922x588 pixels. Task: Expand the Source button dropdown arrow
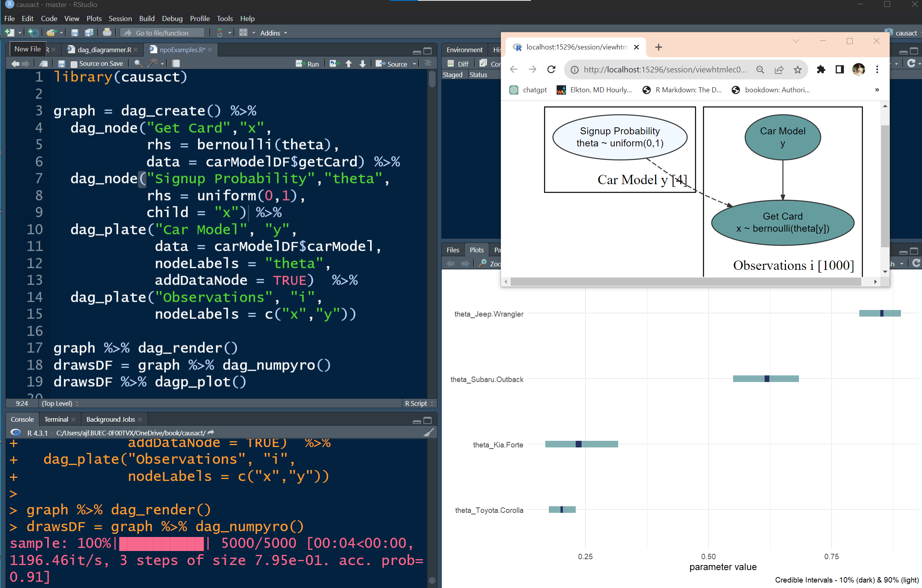pos(414,64)
